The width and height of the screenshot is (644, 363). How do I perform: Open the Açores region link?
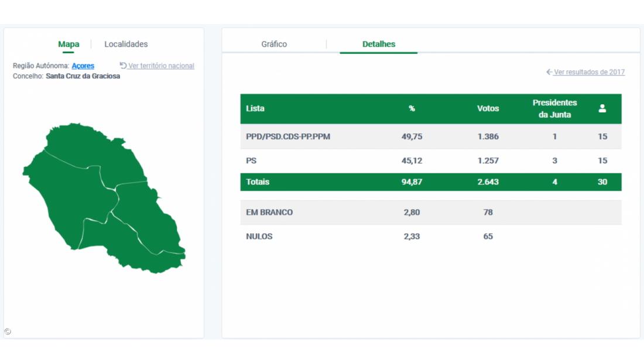[83, 66]
